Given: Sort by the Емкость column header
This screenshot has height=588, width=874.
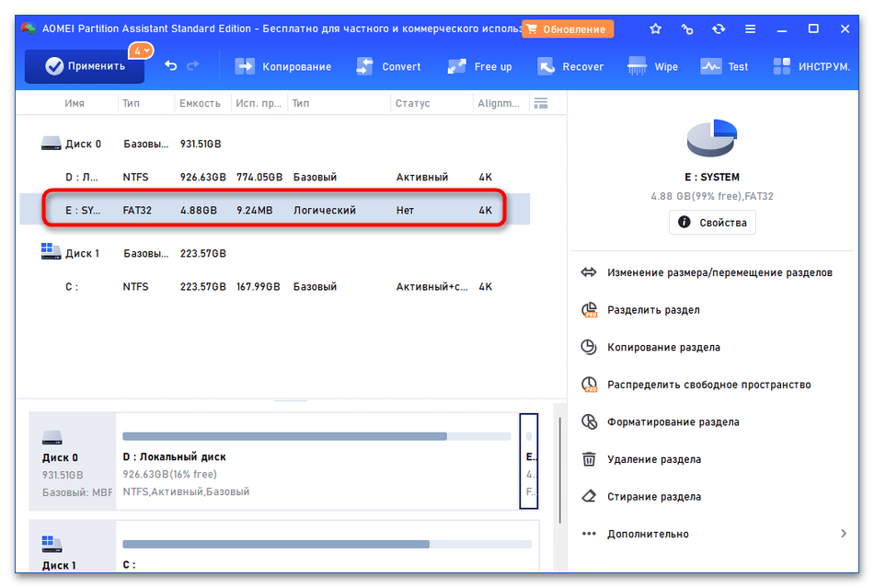Looking at the screenshot, I should pos(200,103).
